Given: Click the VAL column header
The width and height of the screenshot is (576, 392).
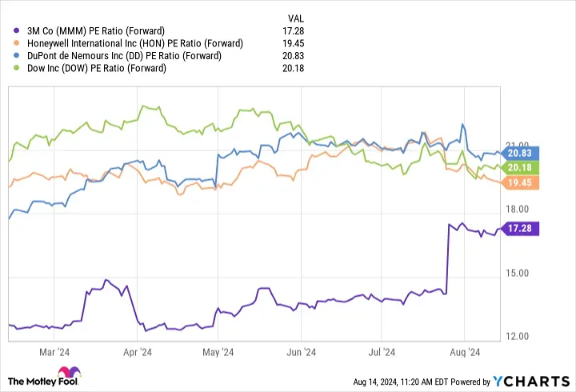Looking at the screenshot, I should [297, 18].
